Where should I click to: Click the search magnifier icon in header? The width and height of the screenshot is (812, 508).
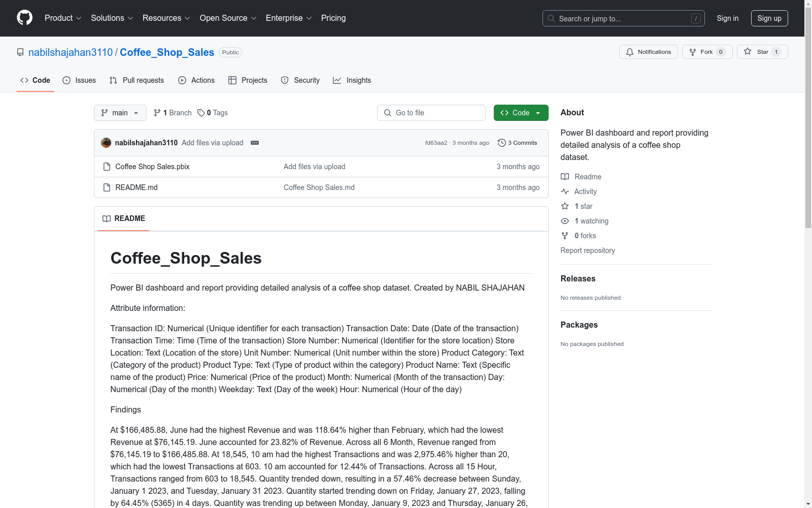pyautogui.click(x=551, y=18)
